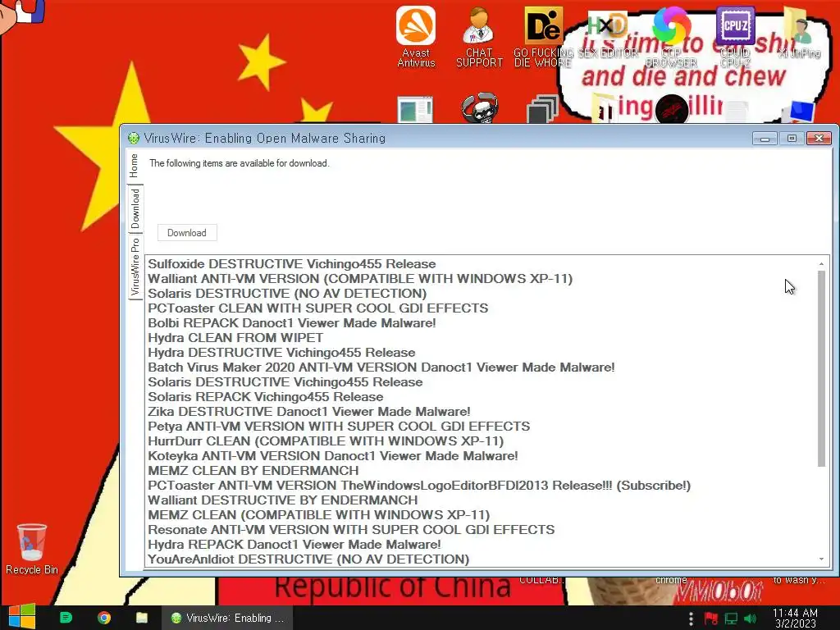The width and height of the screenshot is (840, 630).
Task: Switch to the VirusWire Pro tab
Action: (135, 267)
